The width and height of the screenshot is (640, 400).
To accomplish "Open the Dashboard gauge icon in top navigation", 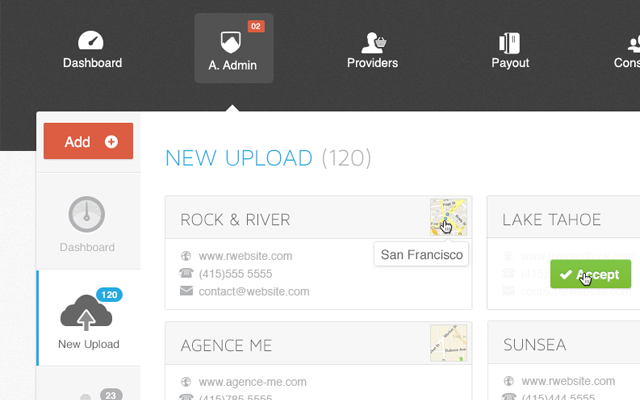I will [92, 42].
